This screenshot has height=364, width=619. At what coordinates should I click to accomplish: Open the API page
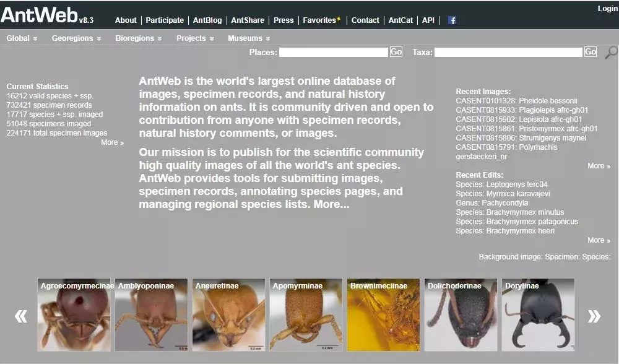pyautogui.click(x=428, y=20)
